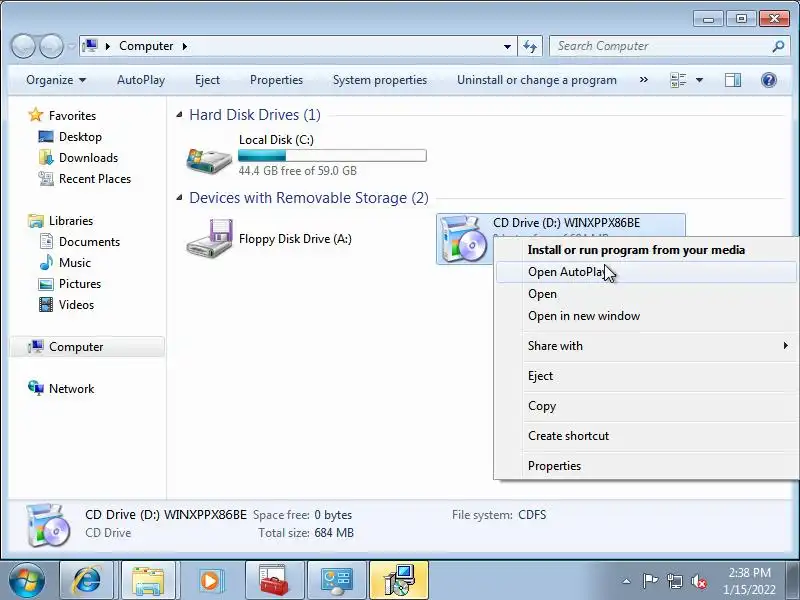Open the Control Panel taskbar icon
This screenshot has width=800, height=600.
(x=336, y=581)
